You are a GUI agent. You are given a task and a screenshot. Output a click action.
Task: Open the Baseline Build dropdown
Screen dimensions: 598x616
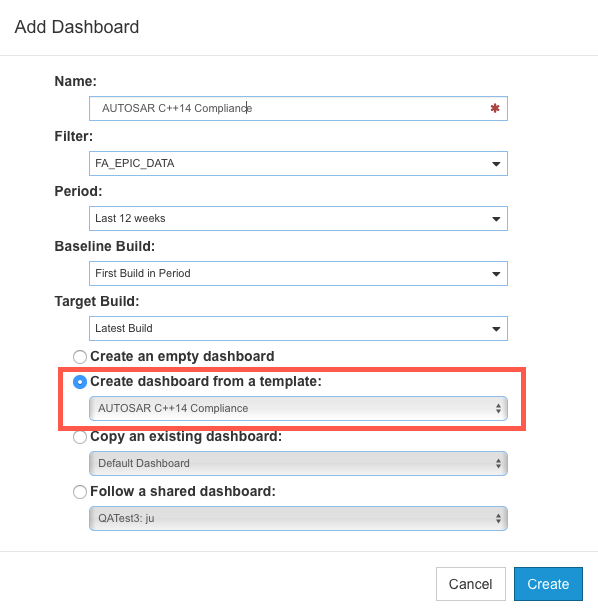point(298,273)
